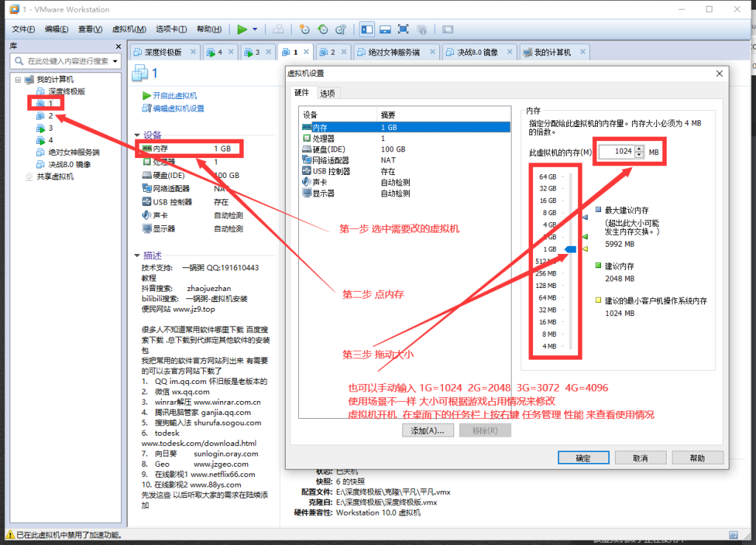
Task: Open the 编辑(E) menu
Action: [x=56, y=29]
